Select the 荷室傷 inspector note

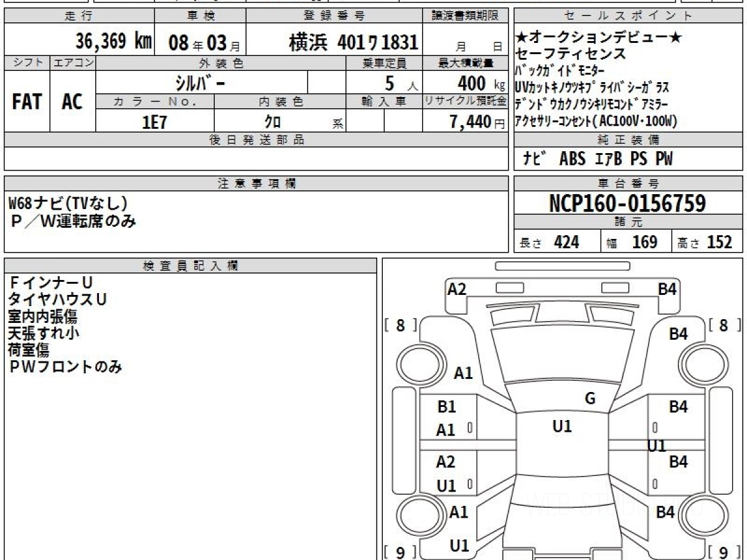[x=29, y=350]
